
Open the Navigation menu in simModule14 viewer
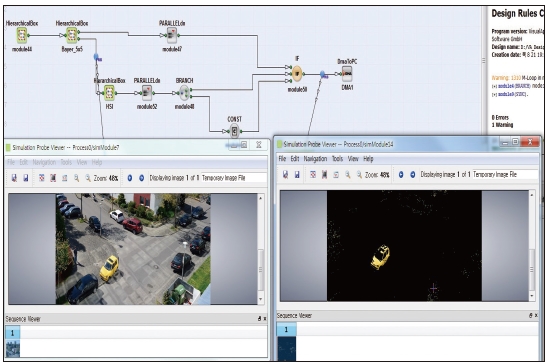point(315,159)
